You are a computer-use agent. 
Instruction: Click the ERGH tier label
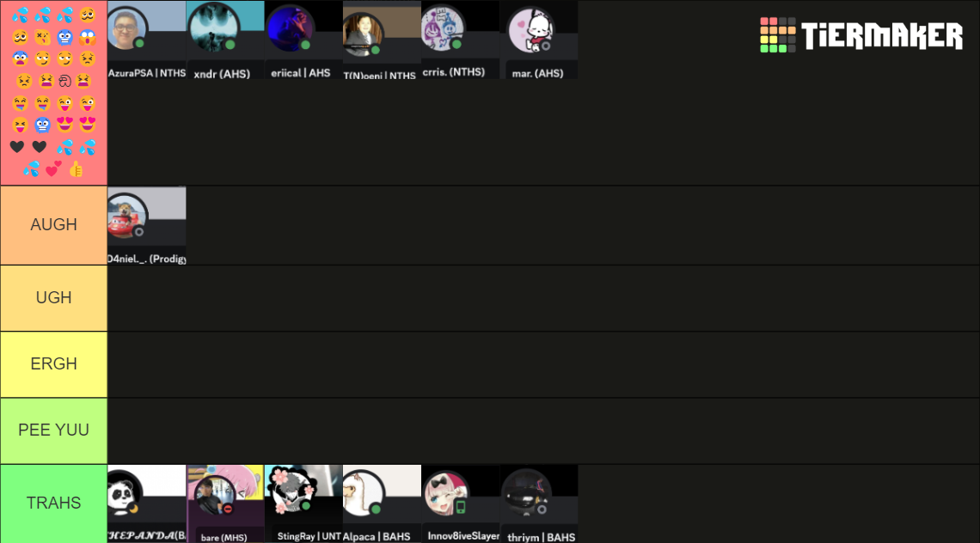[x=54, y=364]
